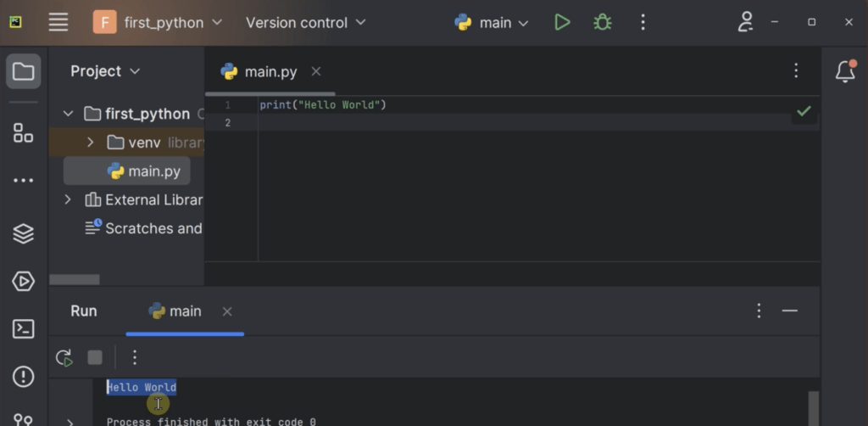Select main.py in project tree
Image resolution: width=868 pixels, height=426 pixels.
153,171
